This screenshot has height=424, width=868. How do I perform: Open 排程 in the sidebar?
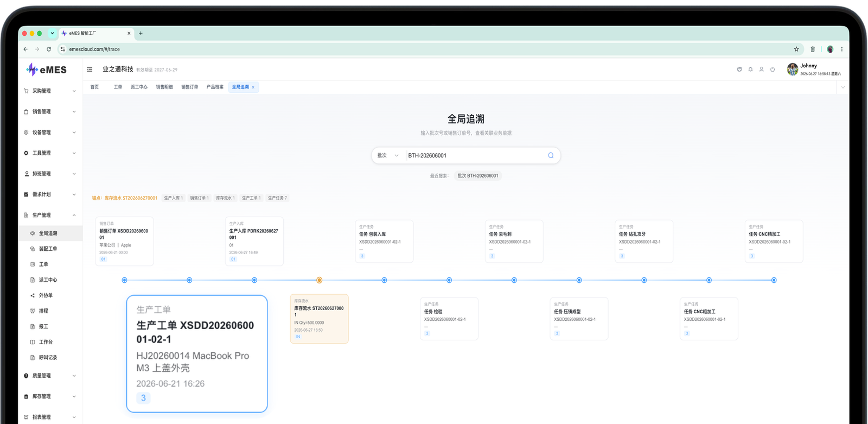pyautogui.click(x=50, y=311)
